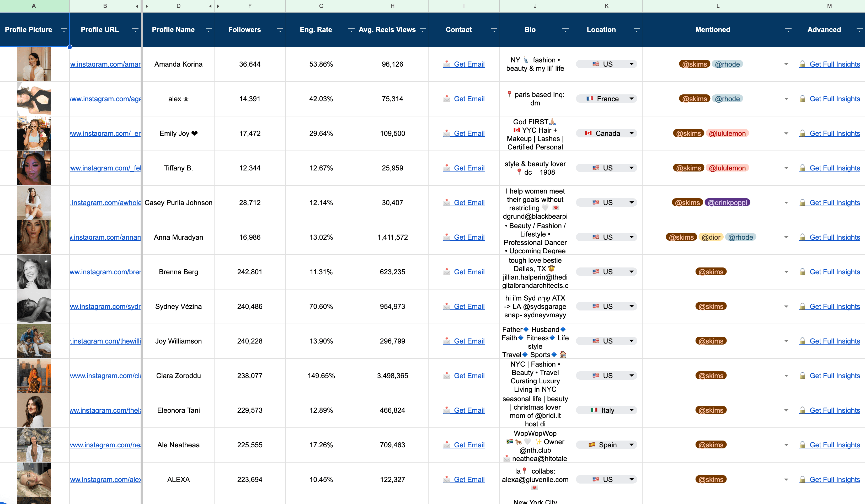
Task: Open Clara Zoroddu's Instagram profile URL
Action: [105, 376]
